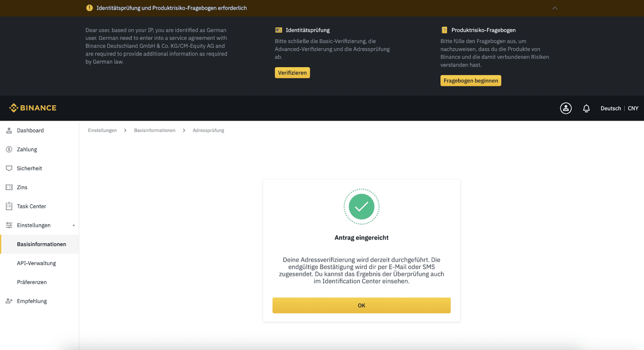Click the Binance logo
The image size is (644, 350).
click(x=33, y=108)
